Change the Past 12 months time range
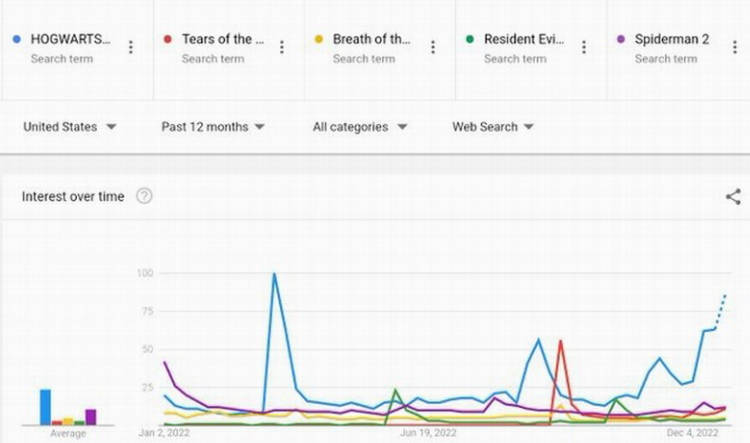Screen dimensions: 750x443 click(213, 127)
